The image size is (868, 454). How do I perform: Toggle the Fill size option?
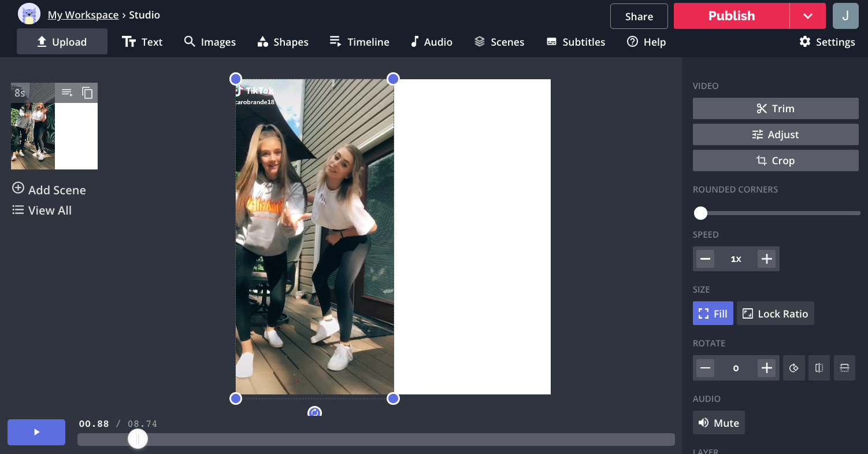tap(713, 313)
